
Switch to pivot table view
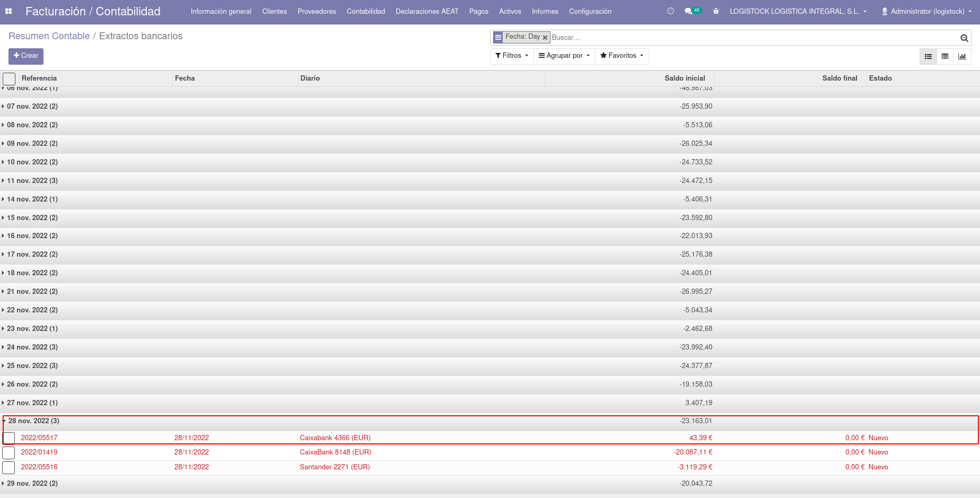[945, 56]
